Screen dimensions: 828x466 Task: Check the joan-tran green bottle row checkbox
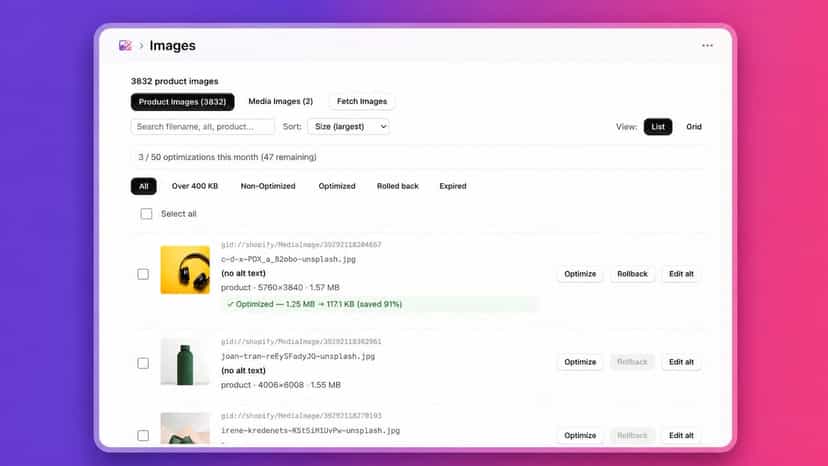[143, 363]
